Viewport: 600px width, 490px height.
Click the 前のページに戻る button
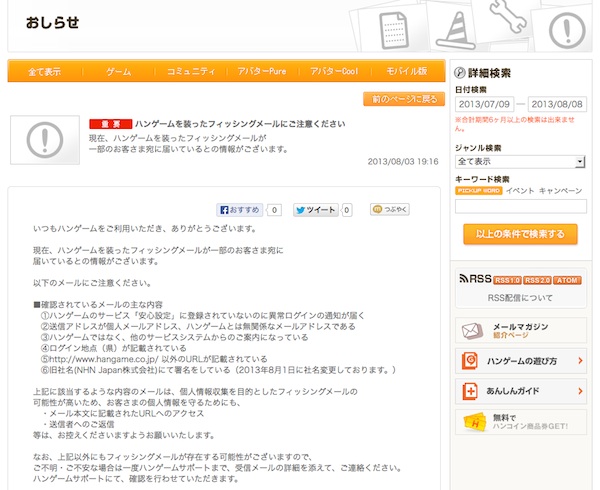pos(404,99)
